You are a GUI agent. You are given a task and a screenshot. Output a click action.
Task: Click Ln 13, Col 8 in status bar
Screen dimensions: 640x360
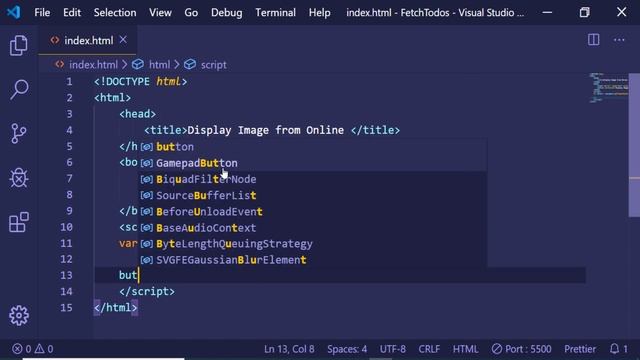[289, 349]
